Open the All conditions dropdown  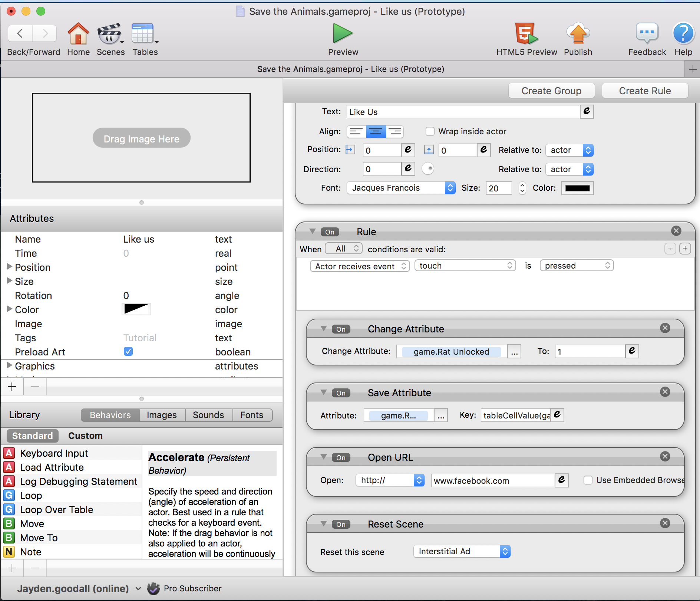pos(344,249)
